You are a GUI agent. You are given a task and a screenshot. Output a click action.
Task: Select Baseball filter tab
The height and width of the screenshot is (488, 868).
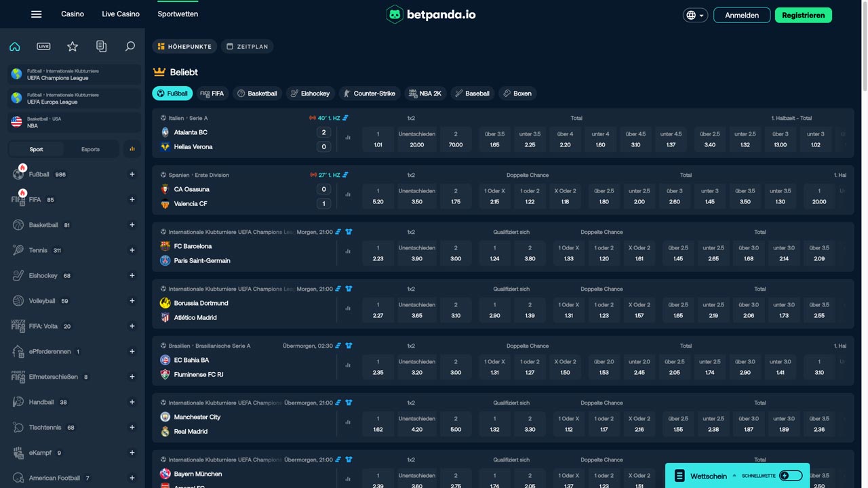pos(473,94)
